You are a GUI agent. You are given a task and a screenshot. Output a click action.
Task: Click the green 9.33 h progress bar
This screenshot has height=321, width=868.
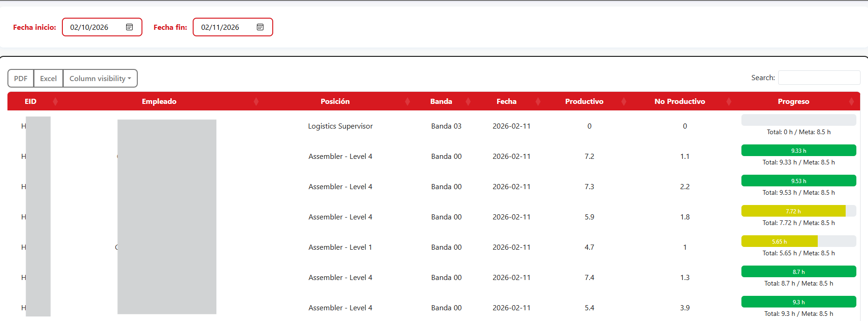point(798,150)
